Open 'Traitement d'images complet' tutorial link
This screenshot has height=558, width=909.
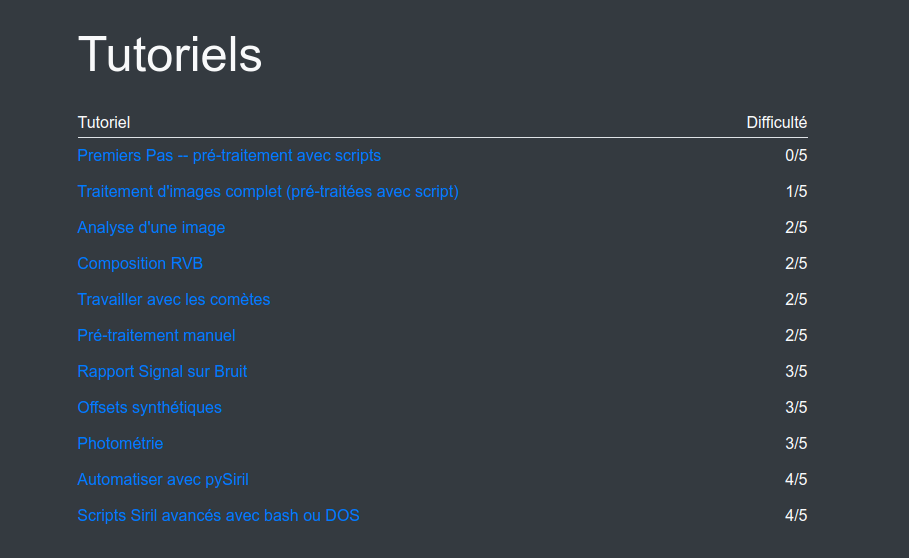tap(268, 192)
